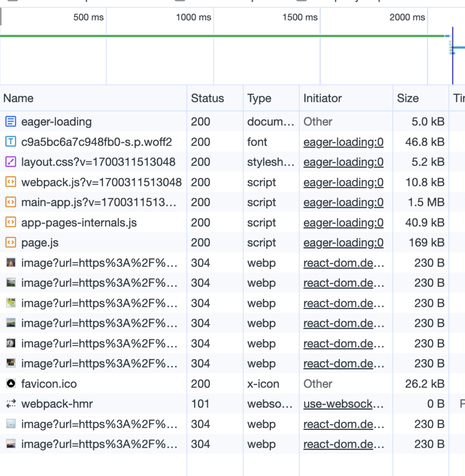Image resolution: width=465 pixels, height=476 pixels.
Task: Select the eager-loading document request
Action: coord(56,121)
